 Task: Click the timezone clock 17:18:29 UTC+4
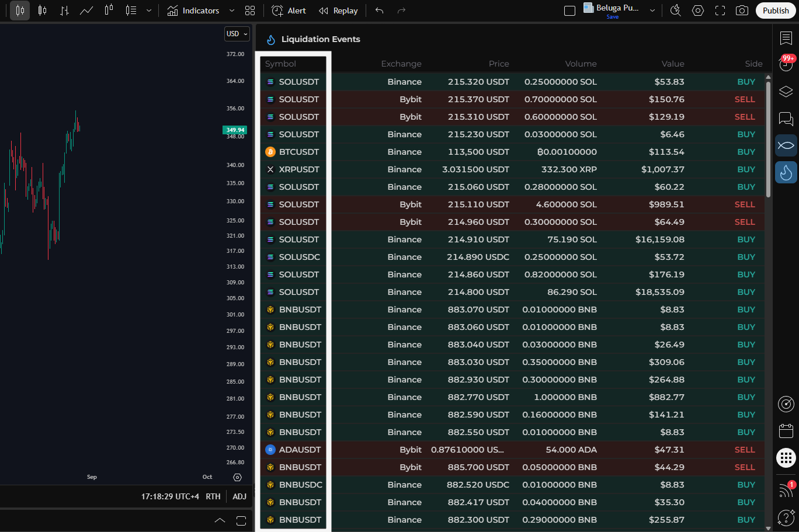tap(170, 496)
